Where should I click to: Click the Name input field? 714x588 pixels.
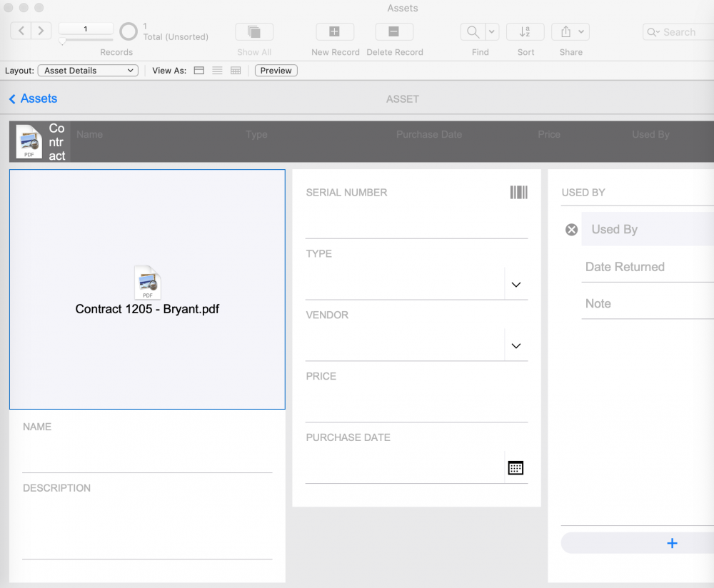(147, 455)
